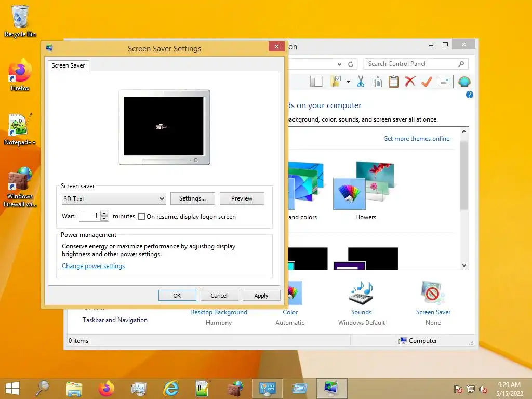Image resolution: width=532 pixels, height=399 pixels.
Task: Select the Screen Saver tab
Action: [68, 65]
